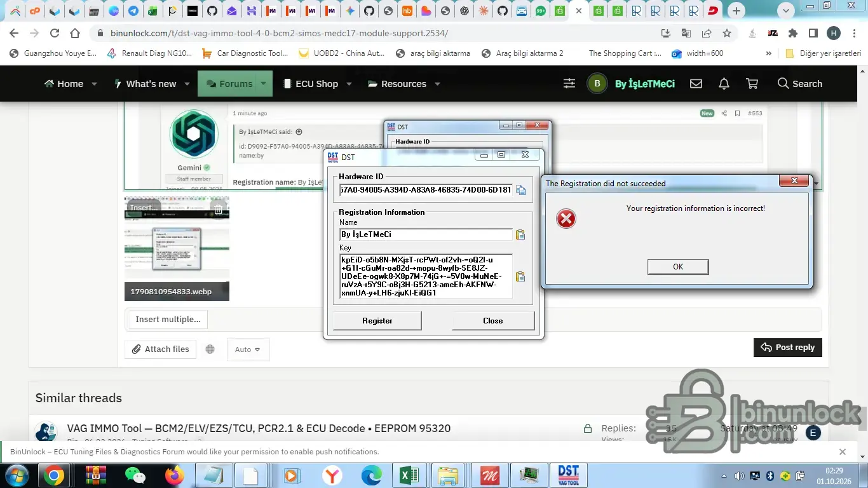Viewport: 868px width, 488px height.
Task: Expand the What's new dropdown arrow
Action: point(187,84)
